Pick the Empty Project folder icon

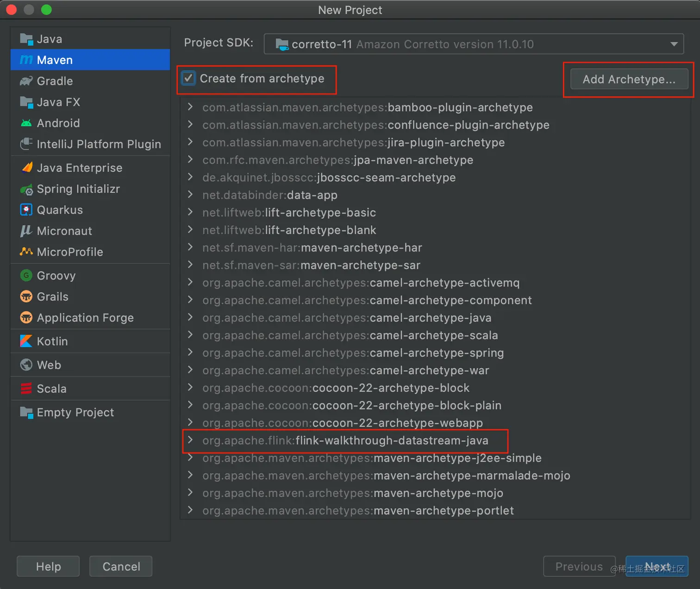point(26,412)
